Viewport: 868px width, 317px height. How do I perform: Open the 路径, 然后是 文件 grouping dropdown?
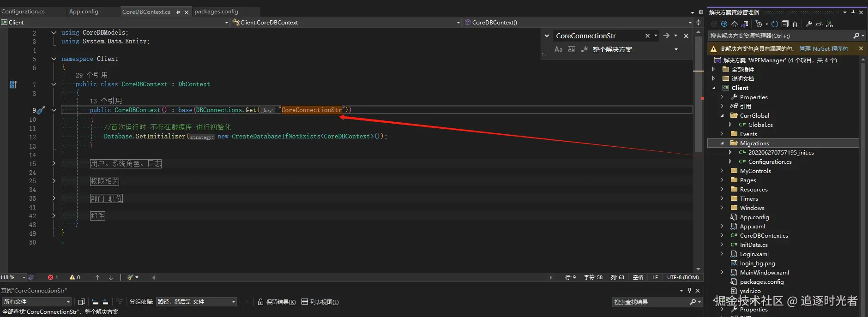click(x=196, y=302)
